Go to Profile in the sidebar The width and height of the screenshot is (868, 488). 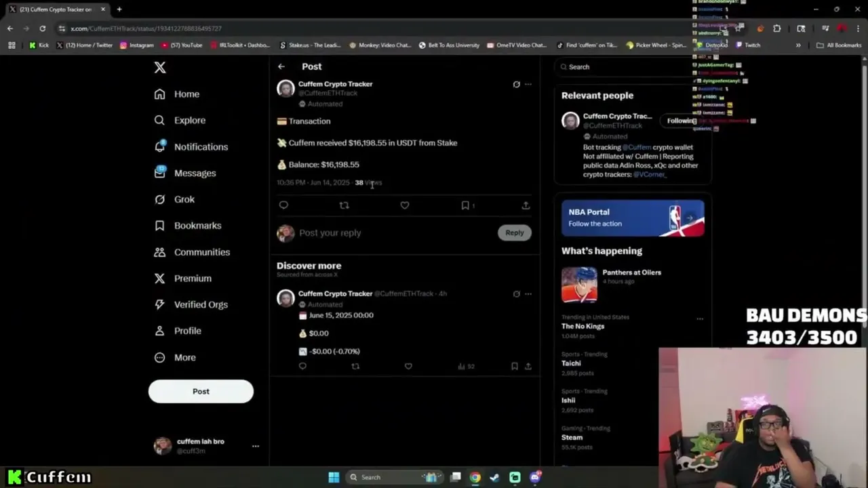pos(177,331)
